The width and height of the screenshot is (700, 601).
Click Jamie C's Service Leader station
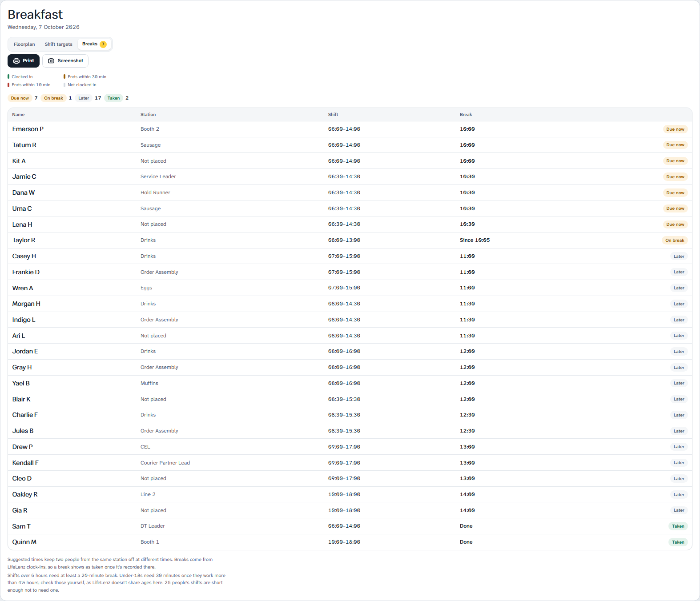click(158, 177)
